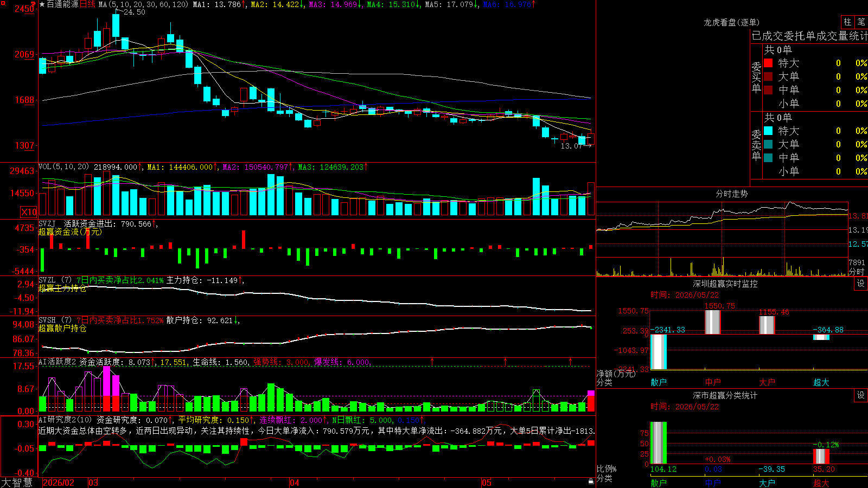Viewport: 868px width, 488px height.
Task: Switch order panel to 柱 view
Action: [x=847, y=22]
